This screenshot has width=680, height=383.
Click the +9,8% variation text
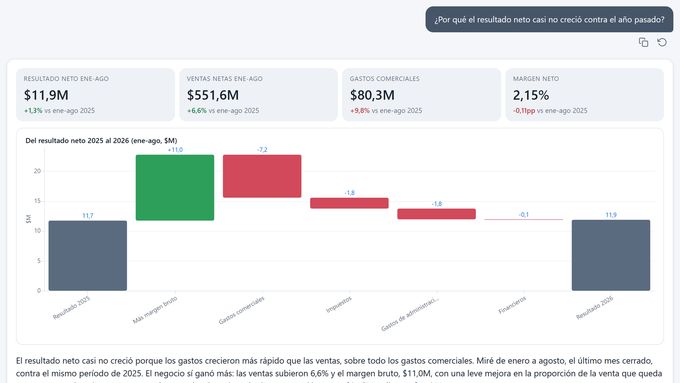(360, 111)
